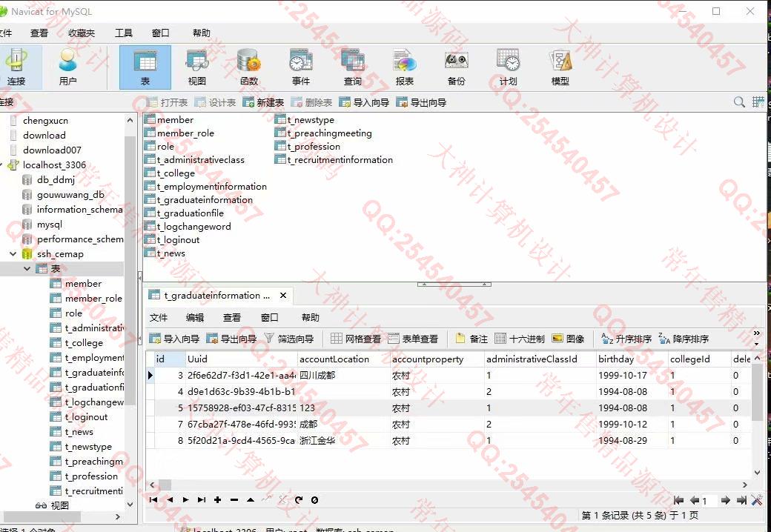Image resolution: width=771 pixels, height=532 pixels.
Task: Click 导入向导 in the object toolbar
Action: pyautogui.click(x=364, y=102)
